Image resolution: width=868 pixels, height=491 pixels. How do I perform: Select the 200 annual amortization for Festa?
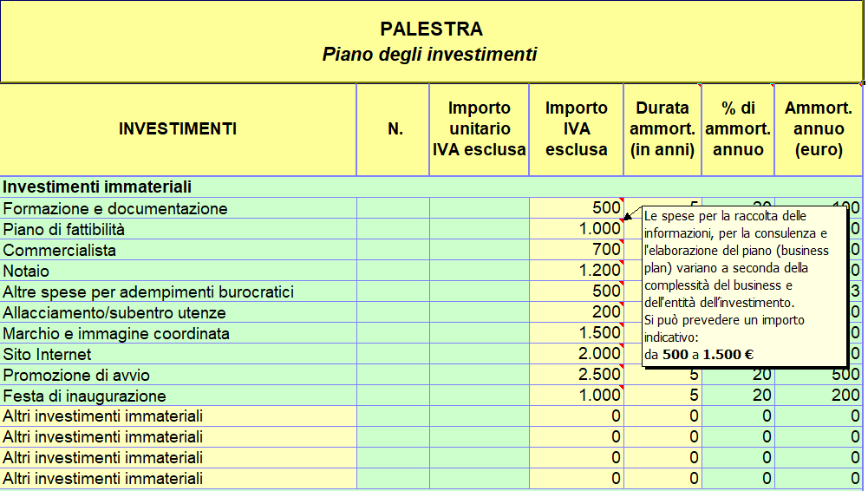click(819, 396)
